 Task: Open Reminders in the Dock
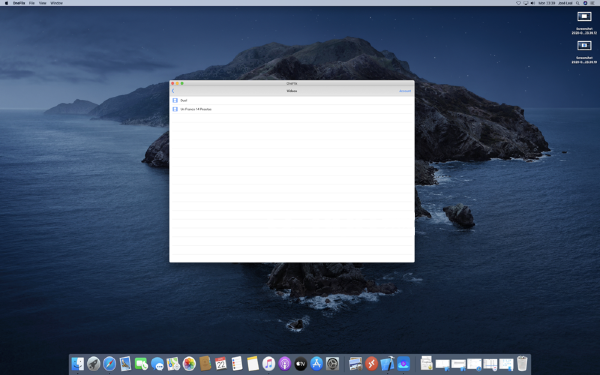237,364
